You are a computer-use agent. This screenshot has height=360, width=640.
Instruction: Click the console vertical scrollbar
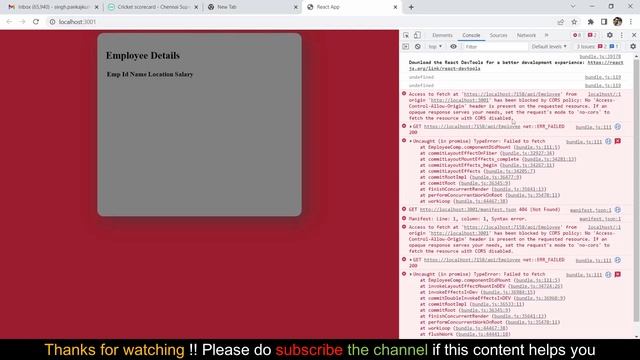point(636,191)
